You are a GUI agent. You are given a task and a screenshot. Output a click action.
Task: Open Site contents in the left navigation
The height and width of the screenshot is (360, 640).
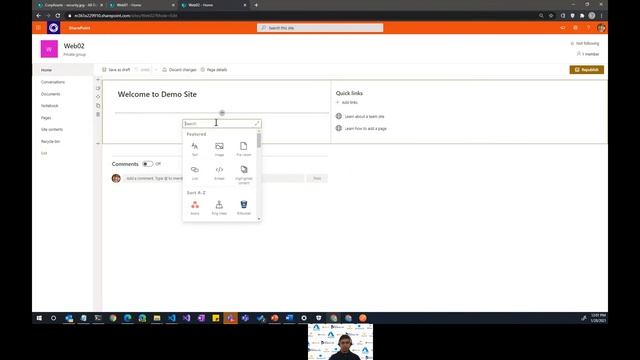52,129
